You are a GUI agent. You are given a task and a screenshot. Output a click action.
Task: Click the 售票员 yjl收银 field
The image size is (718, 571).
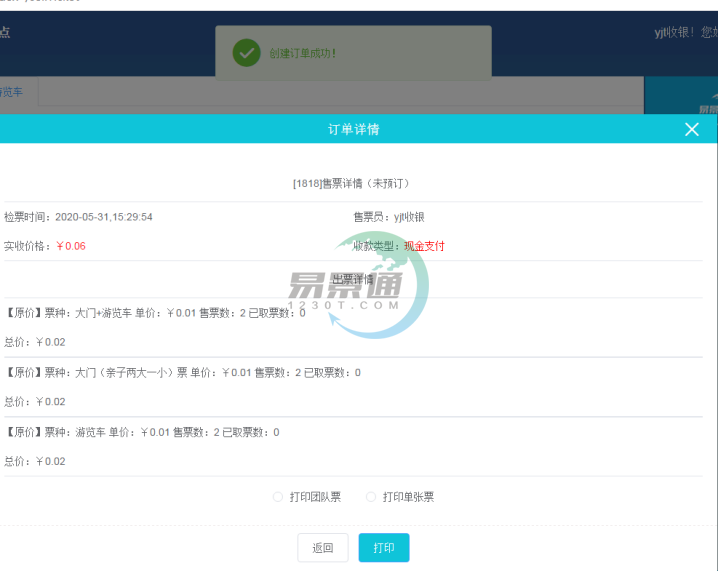(x=388, y=216)
